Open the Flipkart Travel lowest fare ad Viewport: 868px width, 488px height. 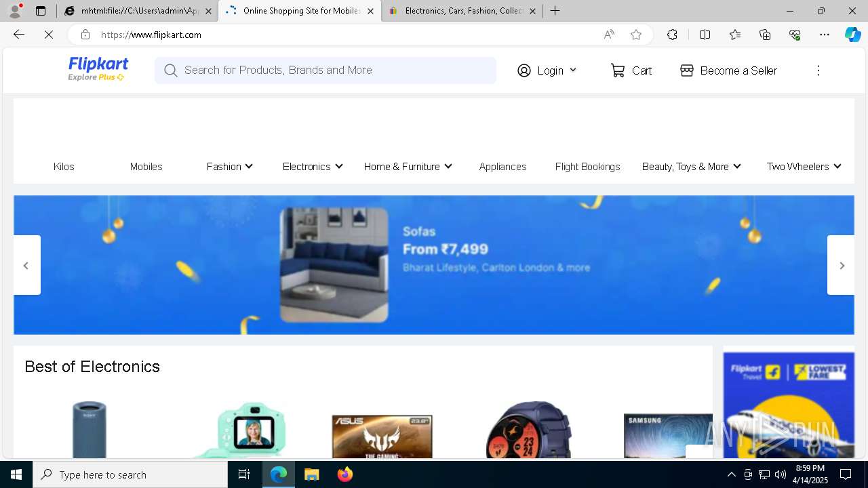(x=789, y=405)
